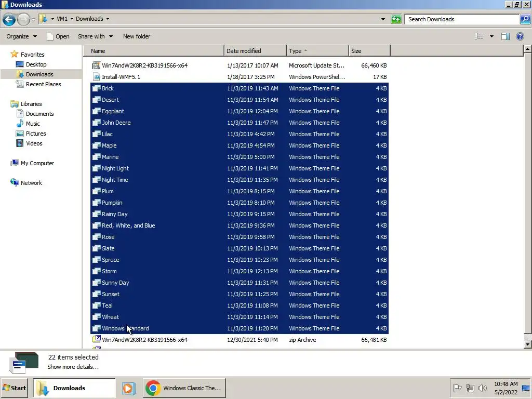Select Network in the navigation pane
The height and width of the screenshot is (399, 532).
tap(31, 183)
